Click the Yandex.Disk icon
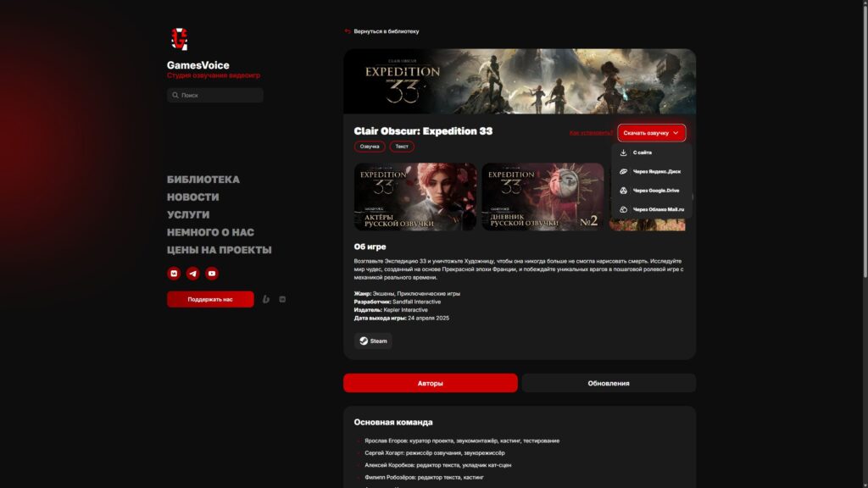868x488 pixels. tap(623, 171)
